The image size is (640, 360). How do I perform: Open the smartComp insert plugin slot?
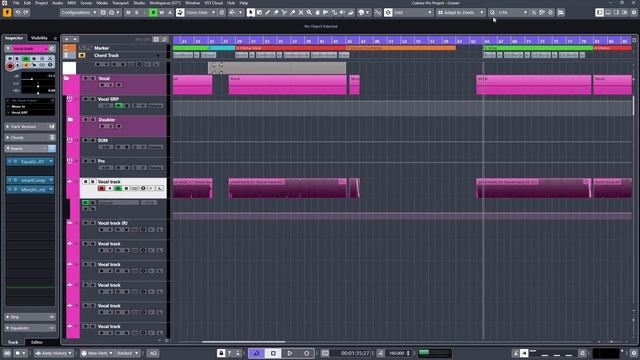coord(31,180)
